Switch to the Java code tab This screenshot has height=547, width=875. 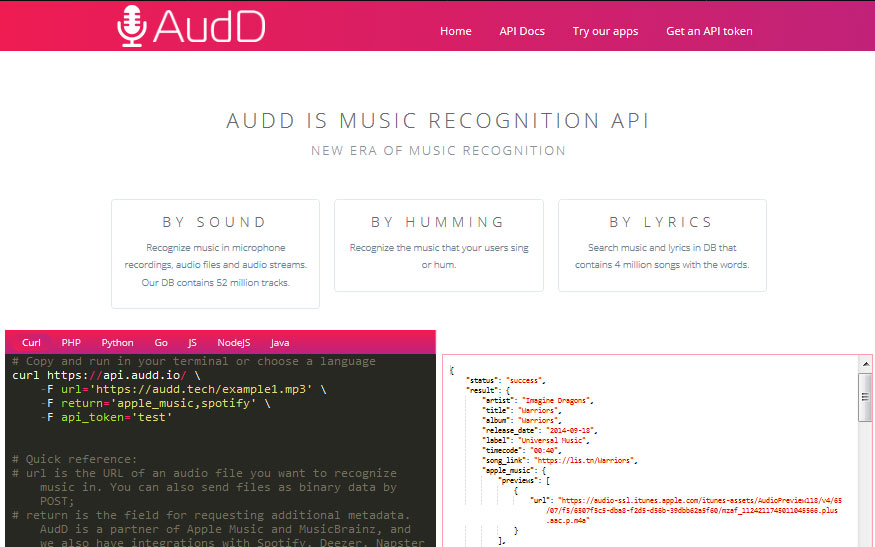(x=280, y=343)
